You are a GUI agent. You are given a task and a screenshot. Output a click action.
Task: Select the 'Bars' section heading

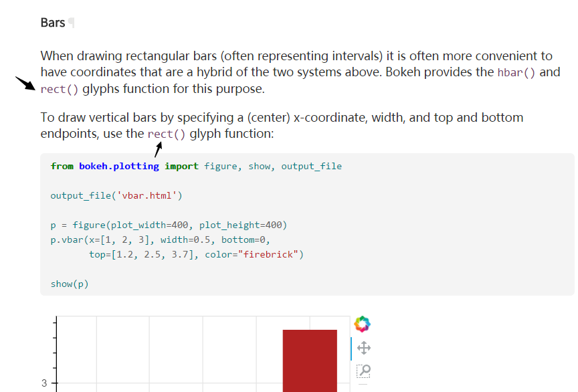tap(53, 23)
